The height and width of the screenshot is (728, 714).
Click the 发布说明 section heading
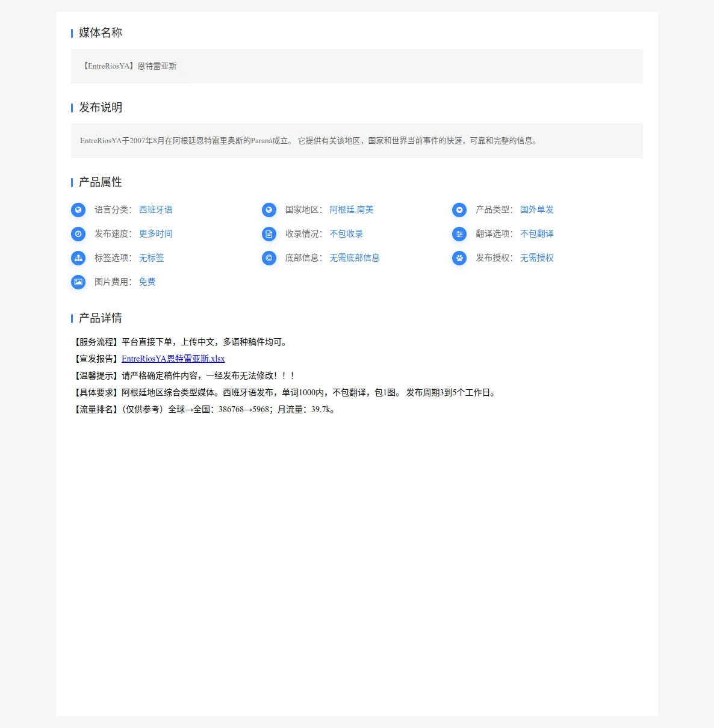point(101,107)
